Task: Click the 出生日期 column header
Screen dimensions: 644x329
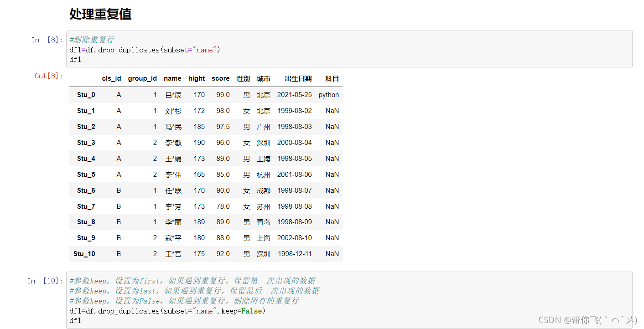Action: click(298, 78)
